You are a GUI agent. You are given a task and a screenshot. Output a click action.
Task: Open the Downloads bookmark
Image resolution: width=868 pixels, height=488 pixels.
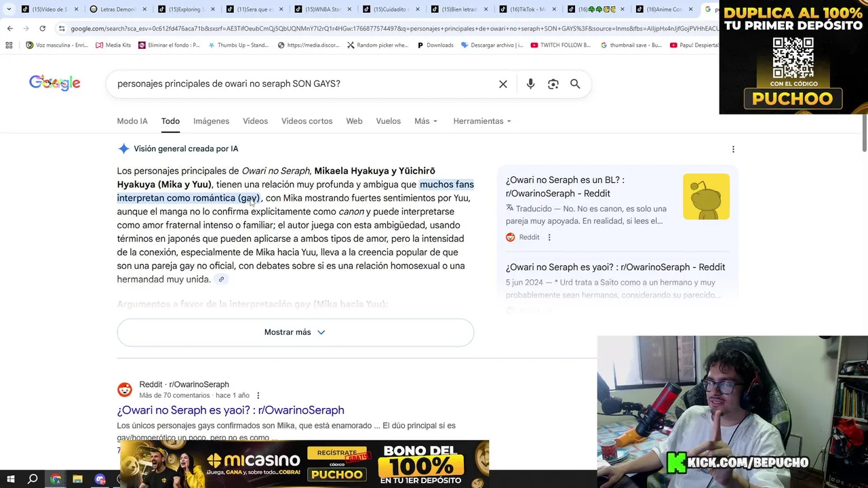click(x=435, y=45)
